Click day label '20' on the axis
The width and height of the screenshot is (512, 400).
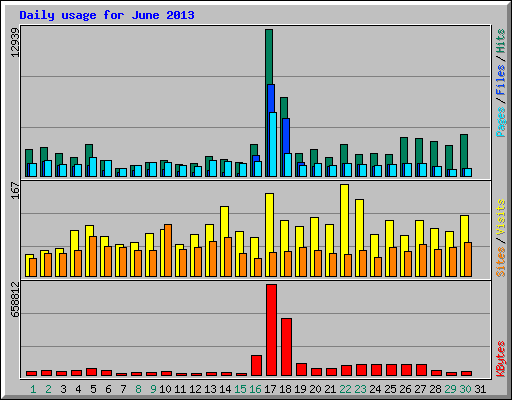[x=315, y=389]
